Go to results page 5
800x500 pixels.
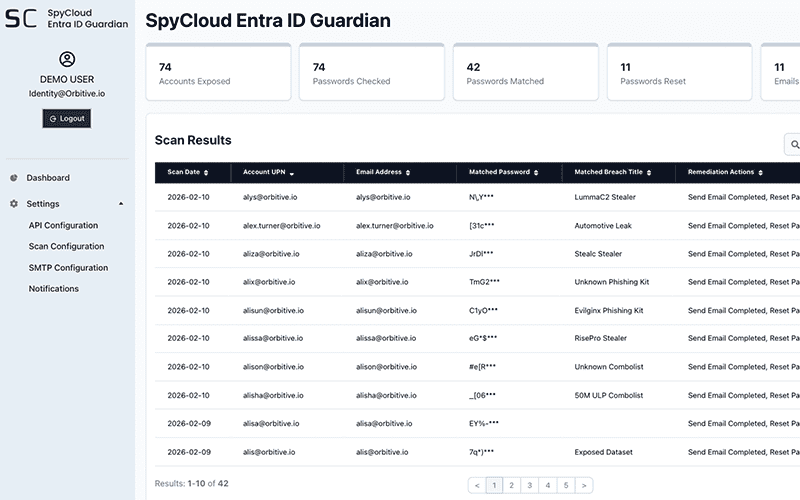pos(566,485)
